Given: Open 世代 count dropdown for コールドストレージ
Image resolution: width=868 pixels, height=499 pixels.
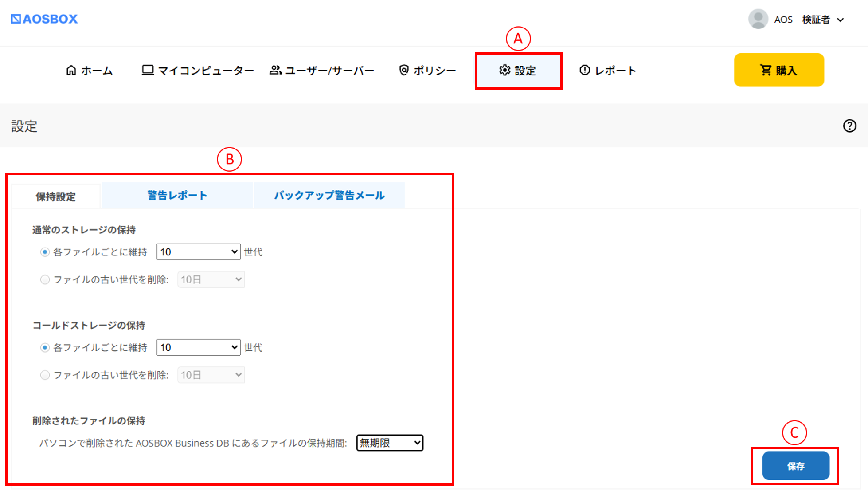Looking at the screenshot, I should coord(199,347).
